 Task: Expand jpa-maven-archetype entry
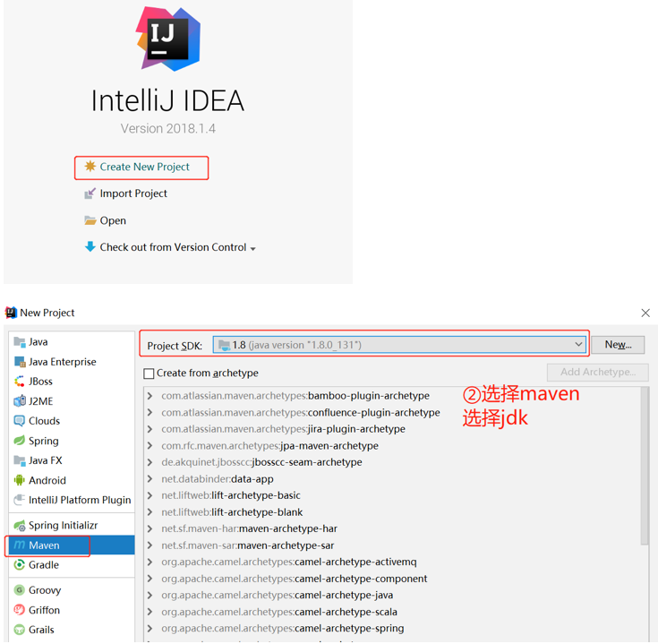click(150, 445)
